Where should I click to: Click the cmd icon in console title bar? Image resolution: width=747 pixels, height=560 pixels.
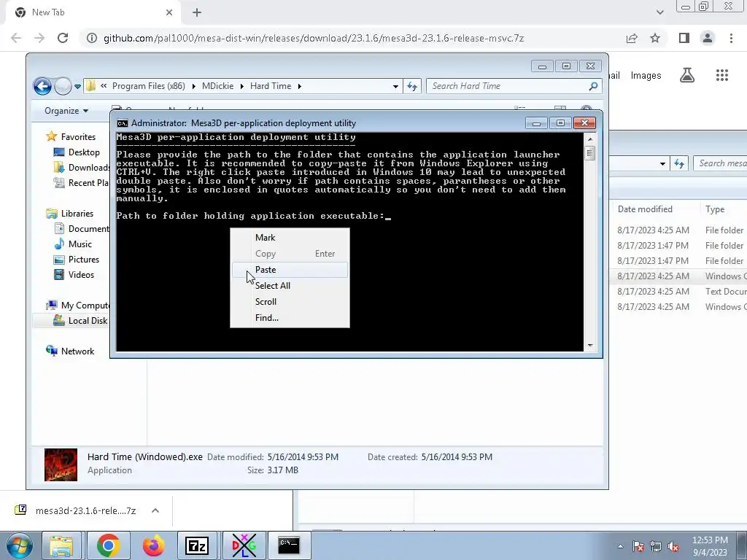click(123, 123)
